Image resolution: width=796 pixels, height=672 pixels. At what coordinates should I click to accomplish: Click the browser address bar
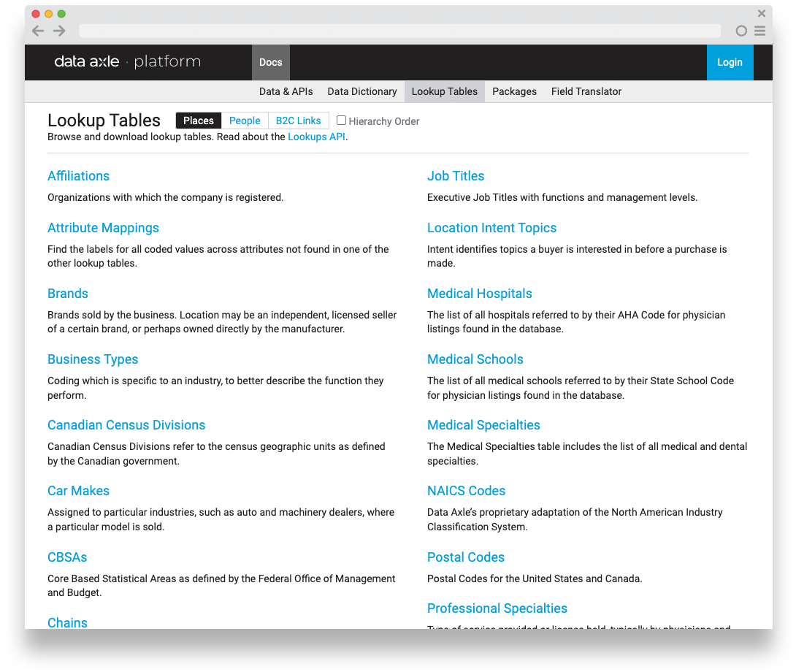tap(399, 31)
